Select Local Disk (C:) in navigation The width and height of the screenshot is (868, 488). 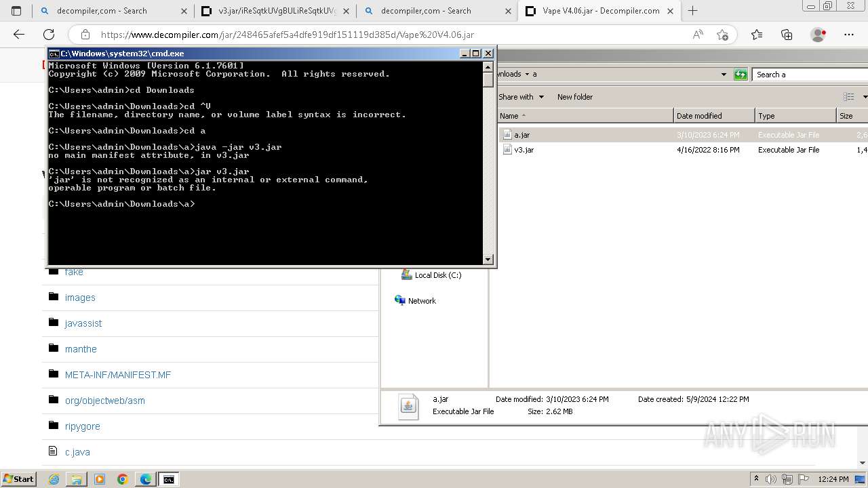coord(431,275)
